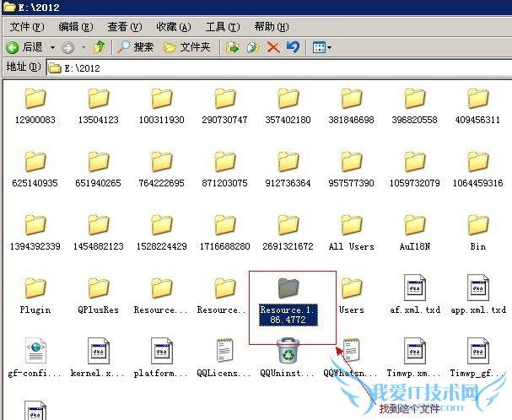Select the app.xml.txd file
The width and height of the screenshot is (512, 420).
477,294
